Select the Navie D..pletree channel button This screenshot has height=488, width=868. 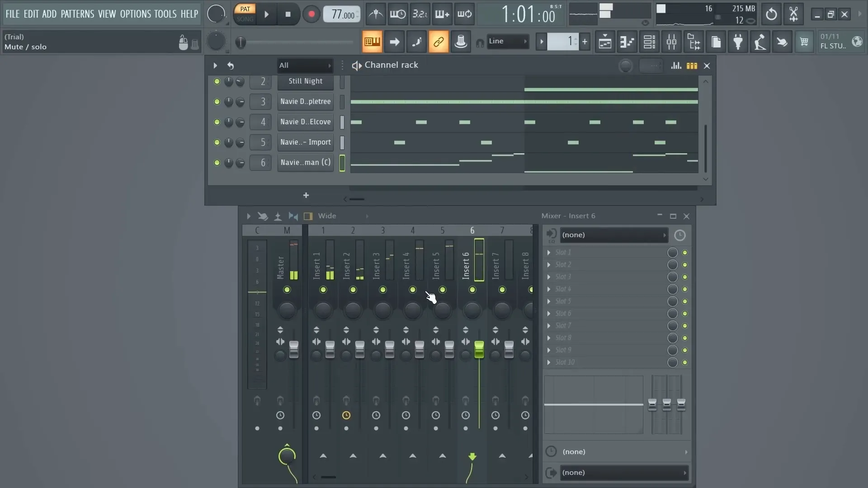coord(306,102)
